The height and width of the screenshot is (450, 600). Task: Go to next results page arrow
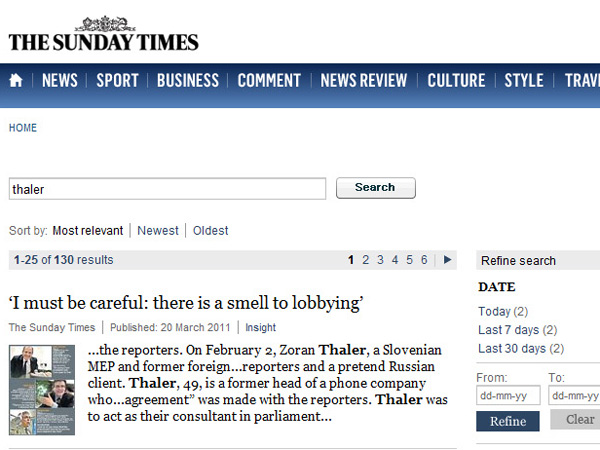tap(447, 260)
